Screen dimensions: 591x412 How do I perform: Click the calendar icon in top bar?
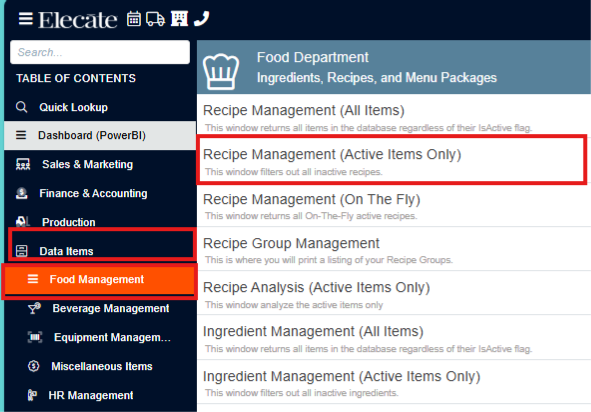point(134,18)
